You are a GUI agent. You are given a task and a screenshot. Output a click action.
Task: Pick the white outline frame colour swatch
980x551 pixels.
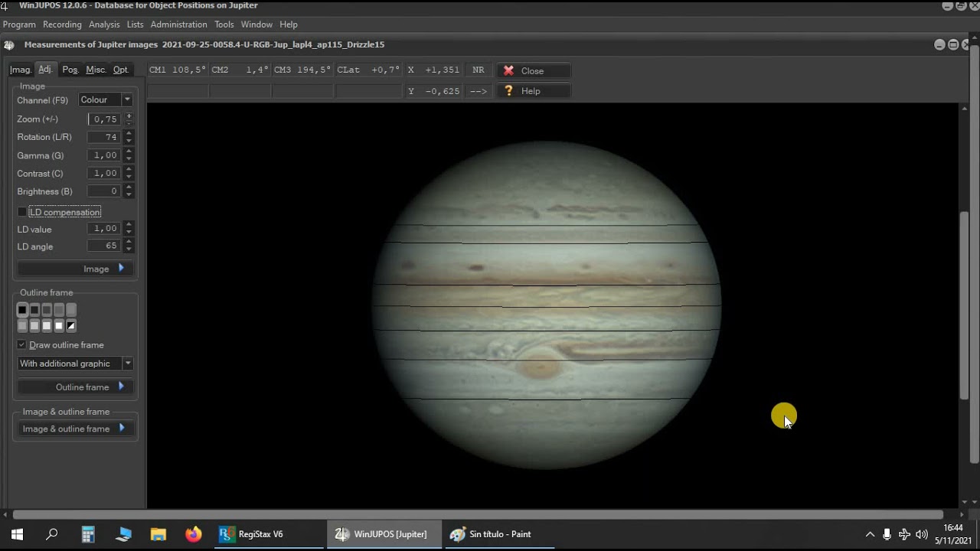[x=59, y=326]
